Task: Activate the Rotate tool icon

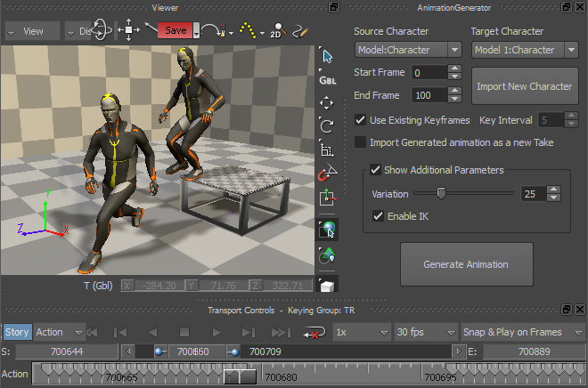Action: click(327, 125)
